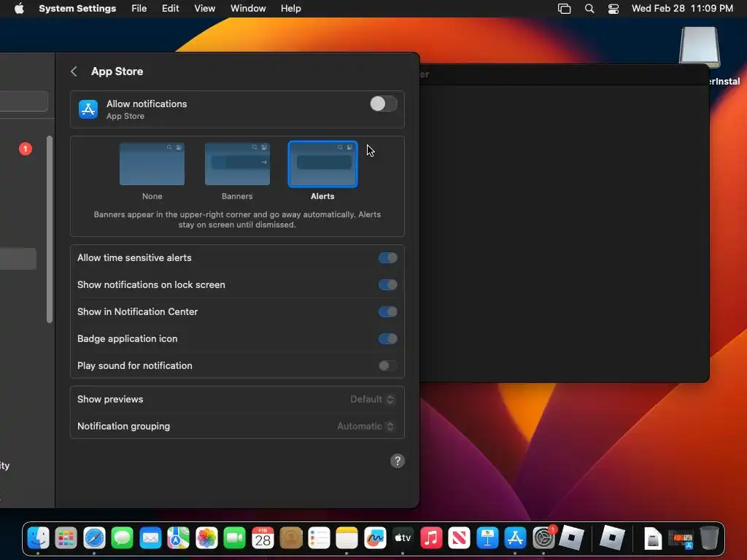Open Trash in the Dock
Viewport: 747px width, 560px height.
click(709, 538)
